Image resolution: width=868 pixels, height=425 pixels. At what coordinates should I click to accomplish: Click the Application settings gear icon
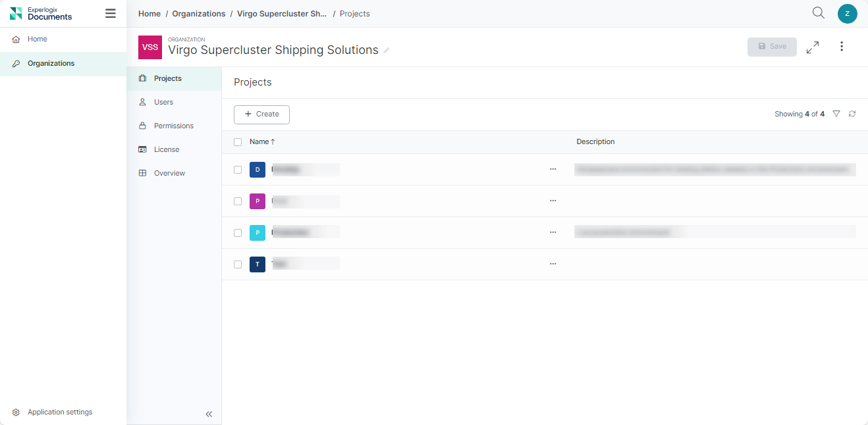click(16, 413)
